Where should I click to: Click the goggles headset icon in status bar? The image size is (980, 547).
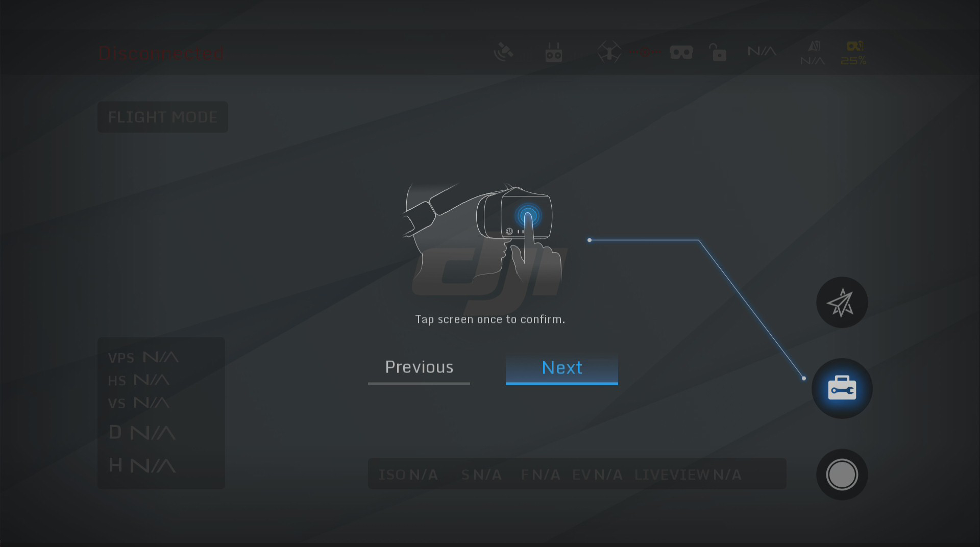(x=681, y=52)
